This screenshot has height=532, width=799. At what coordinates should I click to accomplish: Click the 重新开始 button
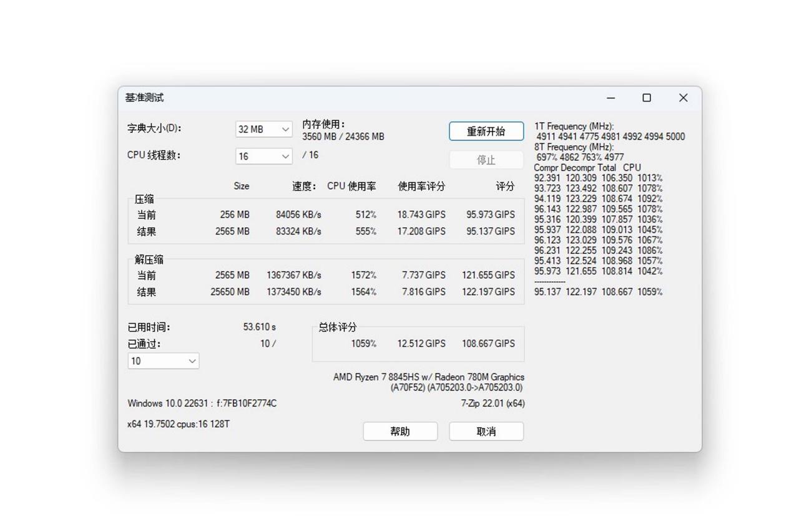486,131
